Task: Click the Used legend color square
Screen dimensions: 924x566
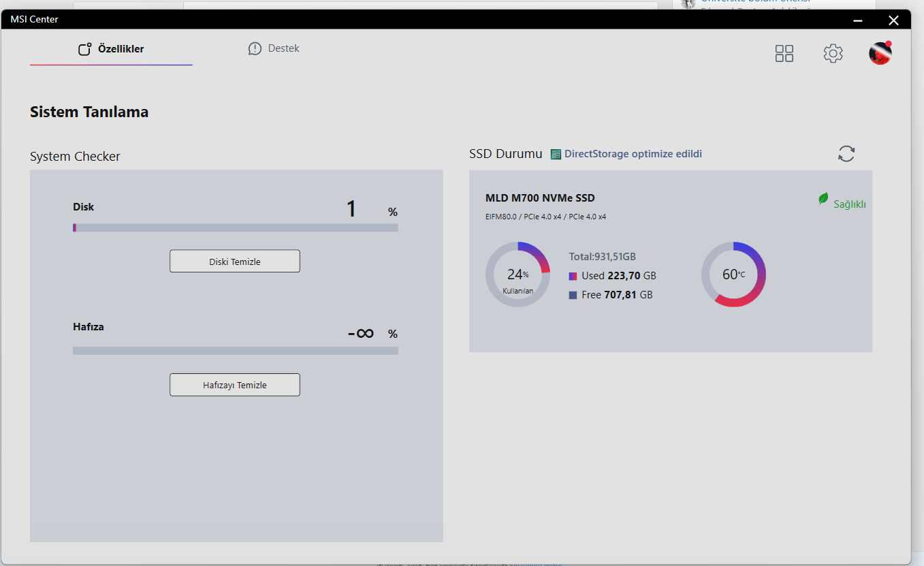Action: (573, 276)
